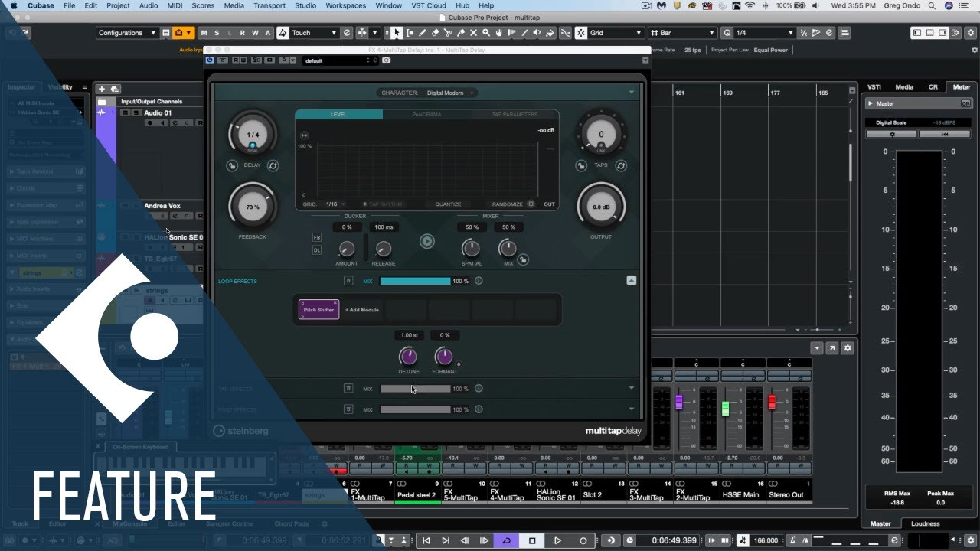Switch to the TAP PARAMETERS tab

coord(514,114)
